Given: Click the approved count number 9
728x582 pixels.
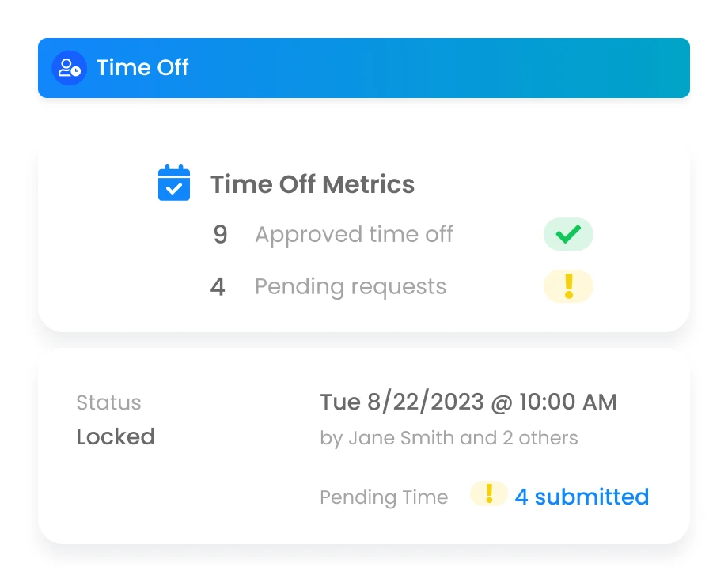Looking at the screenshot, I should pos(220,234).
